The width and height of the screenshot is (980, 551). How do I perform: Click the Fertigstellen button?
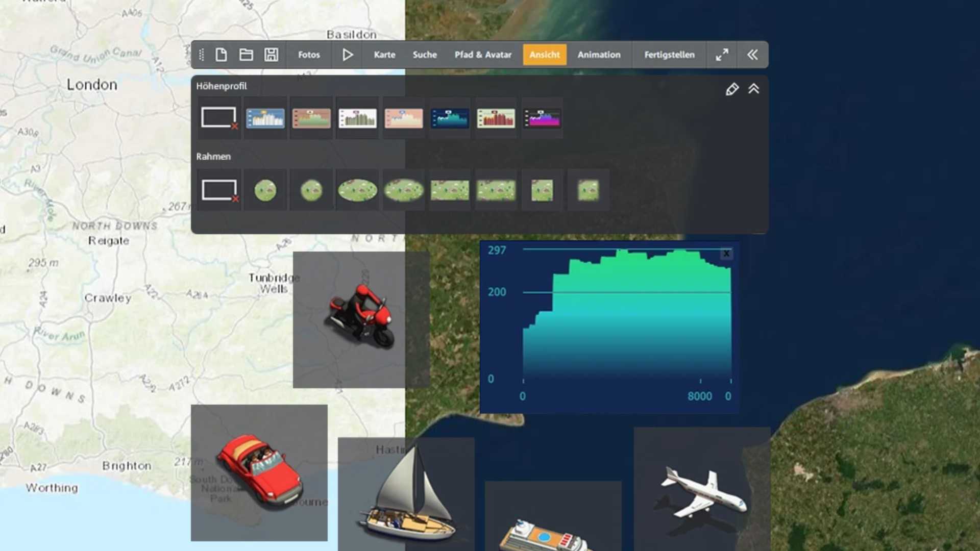669,55
